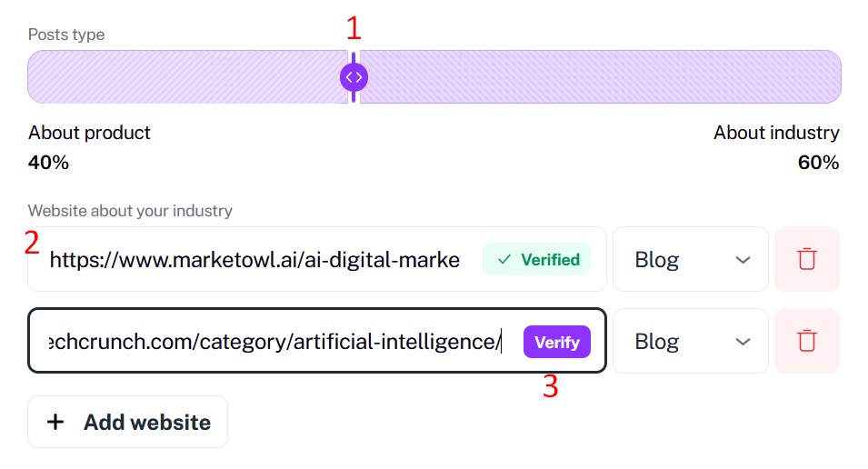
Task: Focus the marketowl.ai URL input field
Action: (x=254, y=260)
